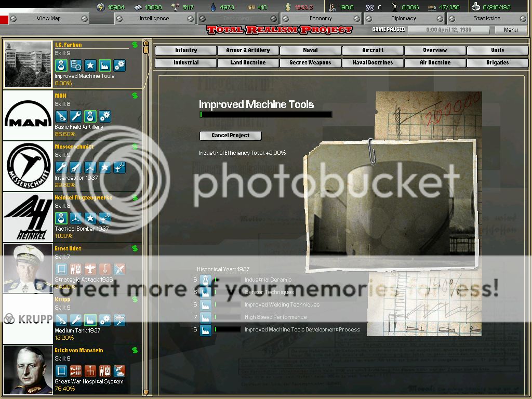
Task: Click the energy lightning bolt resource icon
Action: (x=101, y=7)
